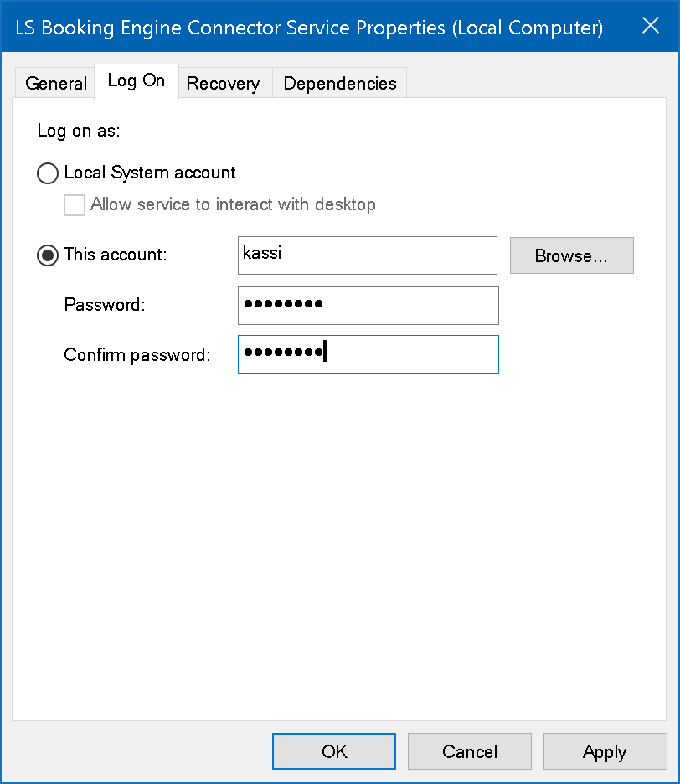680x784 pixels.
Task: Click the Apply button
Action: [605, 751]
